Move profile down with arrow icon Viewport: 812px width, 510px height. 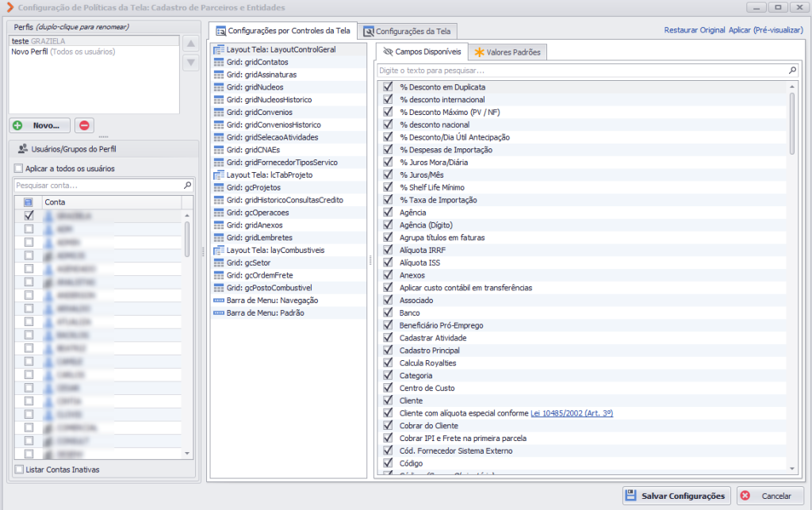(x=190, y=63)
